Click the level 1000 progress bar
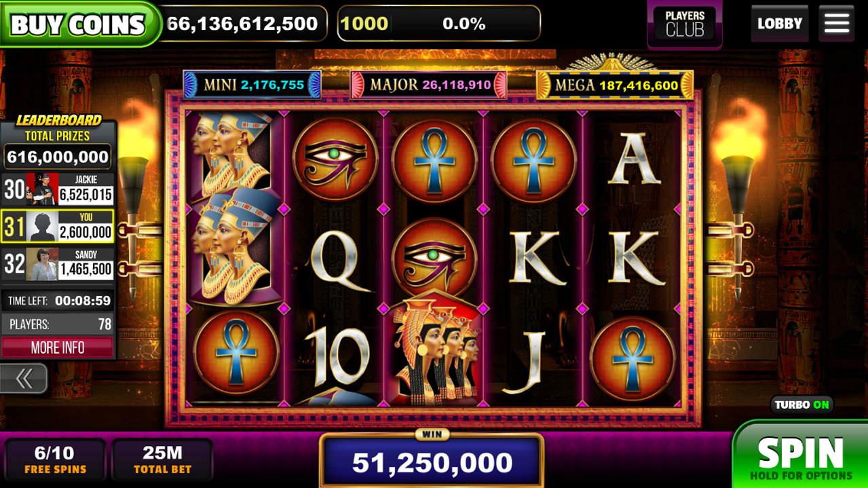This screenshot has height=488, width=868. point(438,24)
